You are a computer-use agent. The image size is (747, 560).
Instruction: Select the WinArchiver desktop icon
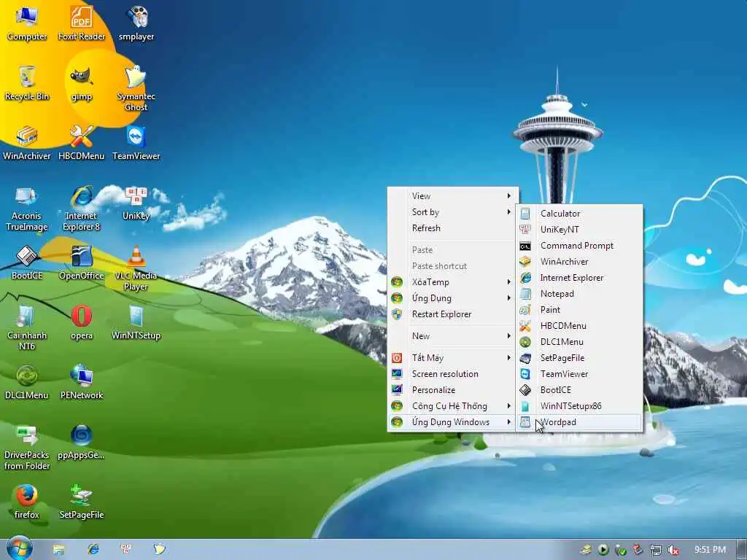point(27,143)
